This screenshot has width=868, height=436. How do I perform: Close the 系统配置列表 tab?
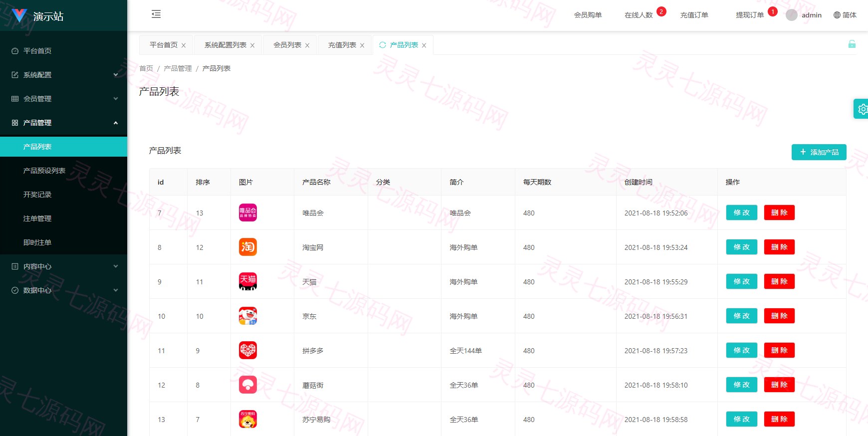[x=252, y=45]
